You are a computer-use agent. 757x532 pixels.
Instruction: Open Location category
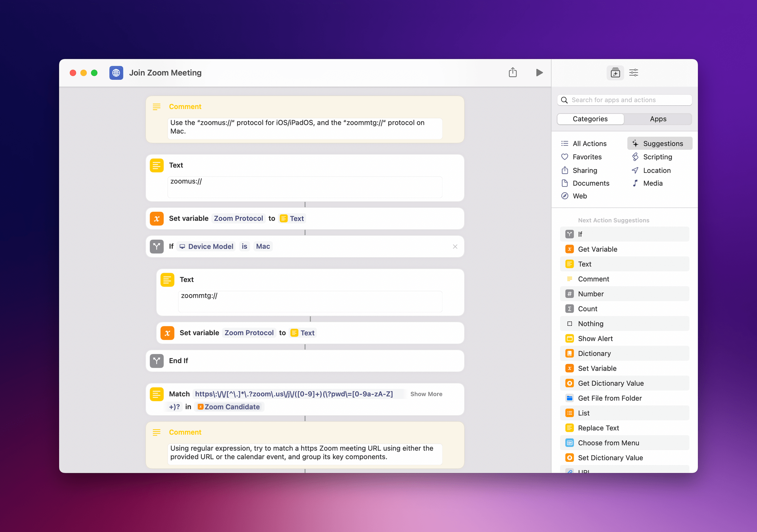click(x=656, y=170)
